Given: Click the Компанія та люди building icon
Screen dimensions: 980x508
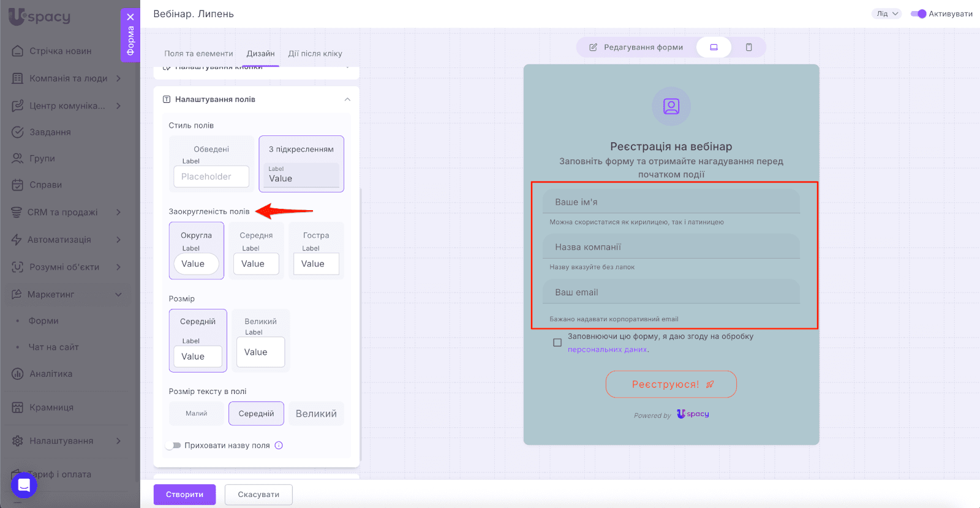Looking at the screenshot, I should point(18,78).
